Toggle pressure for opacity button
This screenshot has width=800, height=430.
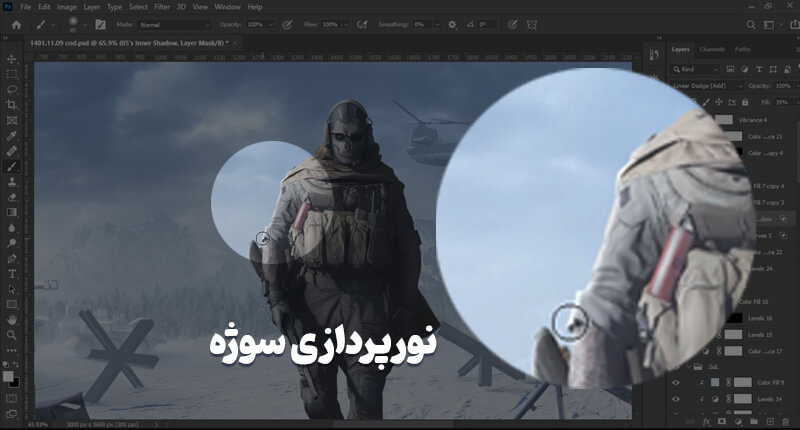(x=287, y=24)
